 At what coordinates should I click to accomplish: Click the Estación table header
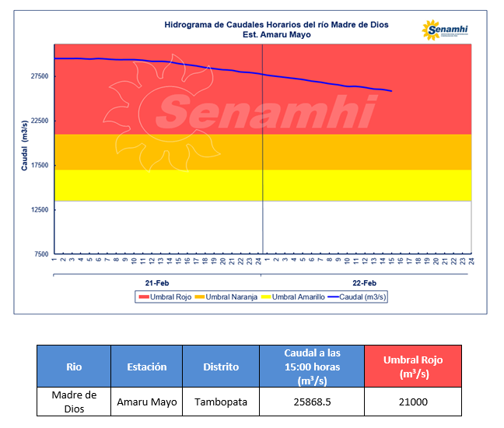click(x=146, y=367)
